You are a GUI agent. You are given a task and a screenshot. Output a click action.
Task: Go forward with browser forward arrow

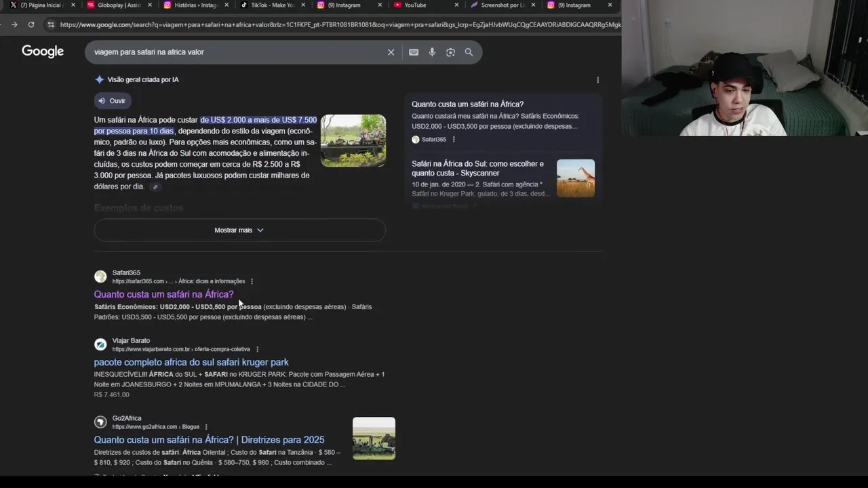(x=14, y=24)
